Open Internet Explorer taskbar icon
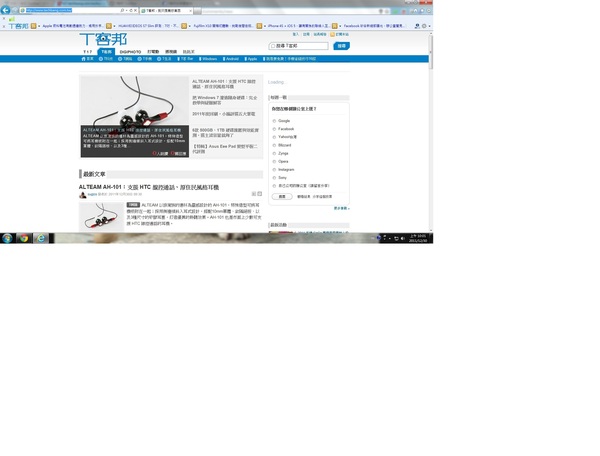Viewport: 600px width, 456px height. point(41,238)
